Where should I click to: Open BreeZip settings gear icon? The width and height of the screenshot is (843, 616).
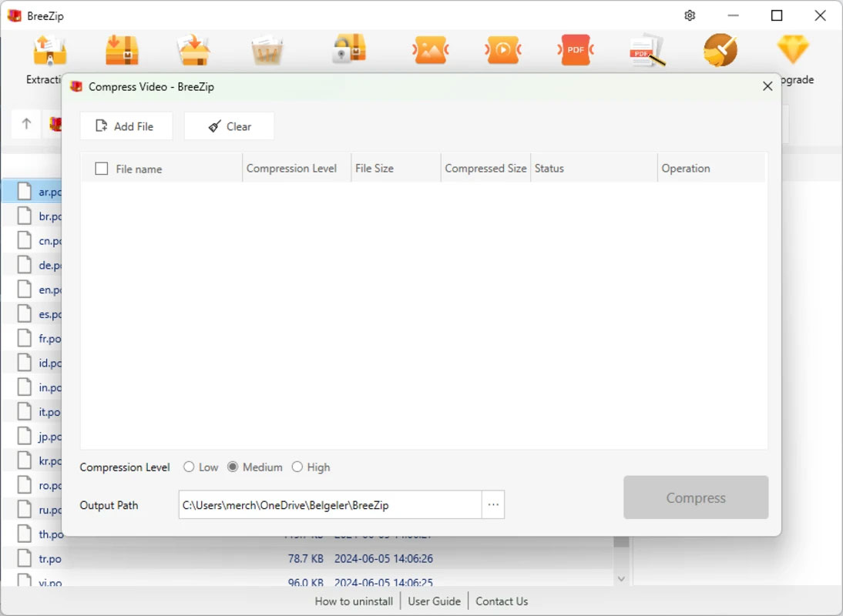point(690,15)
